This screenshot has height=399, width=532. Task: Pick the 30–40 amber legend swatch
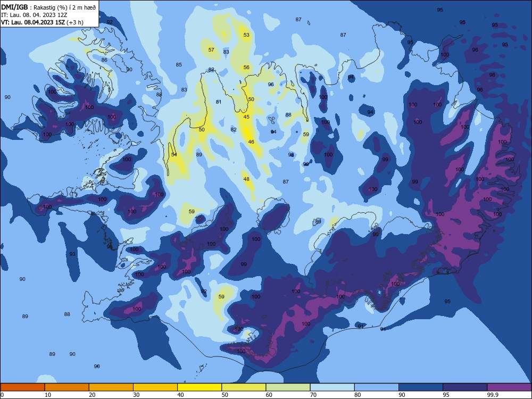[155, 387]
